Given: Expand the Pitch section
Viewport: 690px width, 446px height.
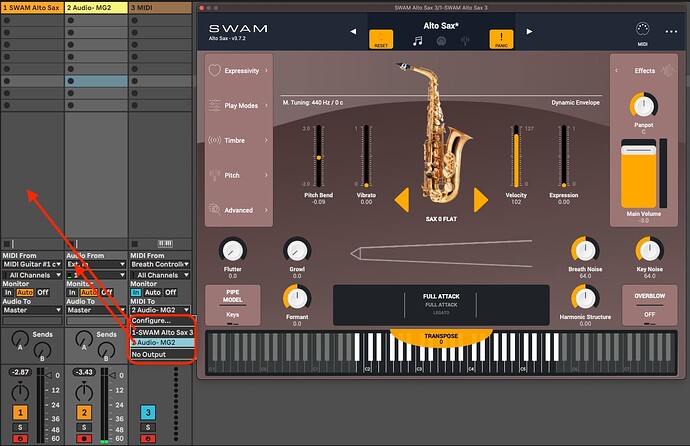Looking at the screenshot, I should click(x=239, y=175).
